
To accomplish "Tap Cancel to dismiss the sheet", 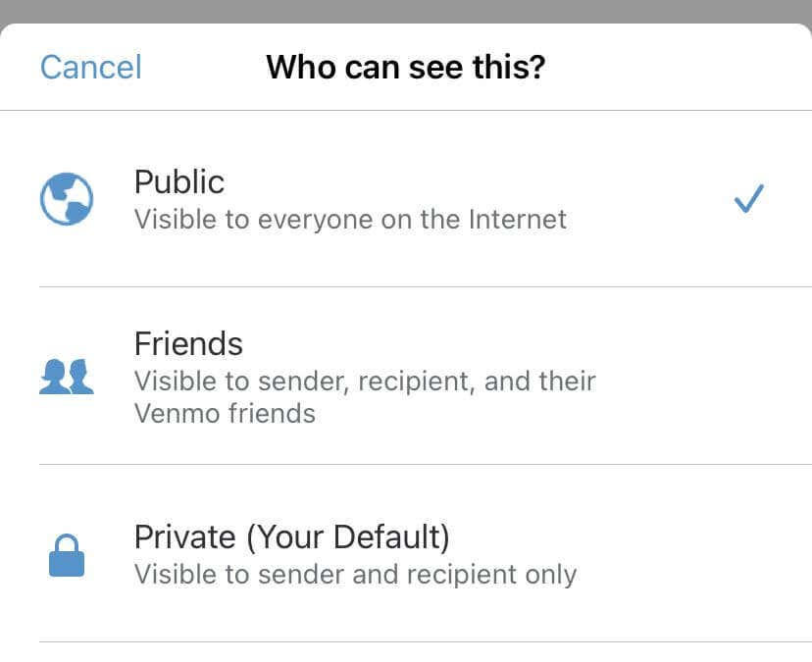I will coord(90,67).
